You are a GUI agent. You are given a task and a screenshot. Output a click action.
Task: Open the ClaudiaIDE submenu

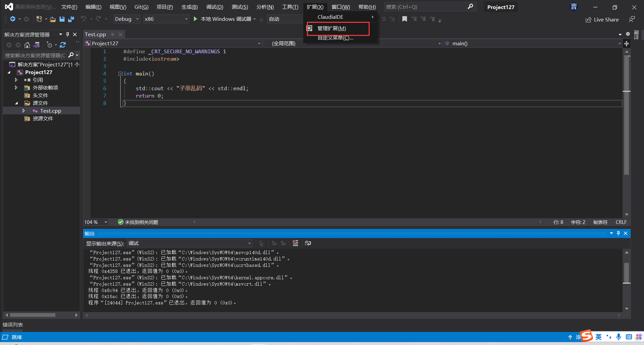[x=341, y=17]
